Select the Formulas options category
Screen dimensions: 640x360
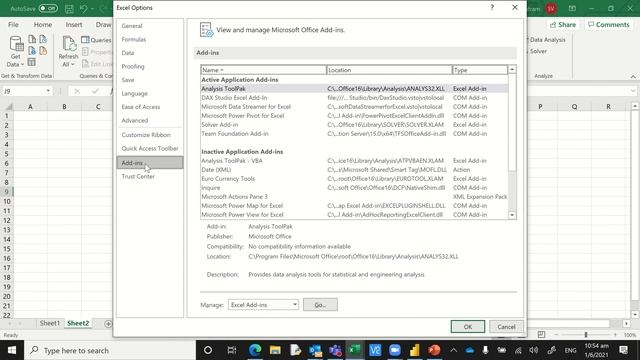150,39
